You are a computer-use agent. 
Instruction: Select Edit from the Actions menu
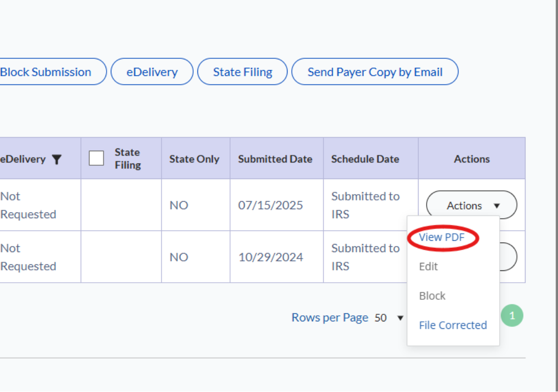[x=428, y=267]
